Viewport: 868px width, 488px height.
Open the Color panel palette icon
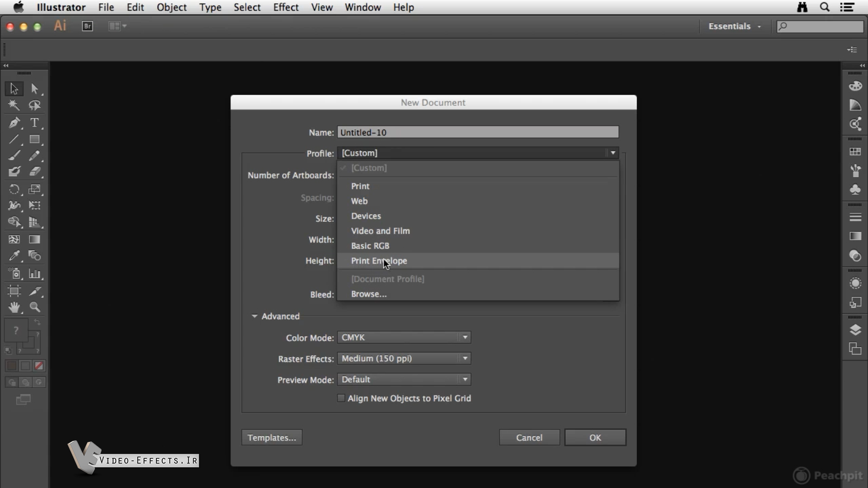[x=856, y=86]
